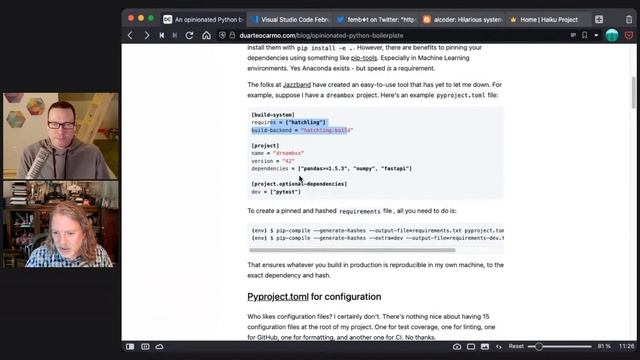Open the Pocket extension icon

(x=629, y=36)
